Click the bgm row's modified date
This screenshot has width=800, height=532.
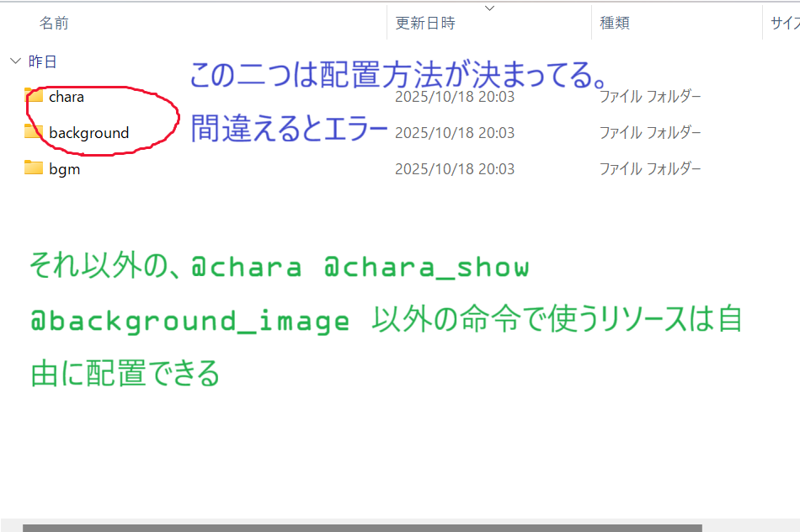[x=455, y=169]
